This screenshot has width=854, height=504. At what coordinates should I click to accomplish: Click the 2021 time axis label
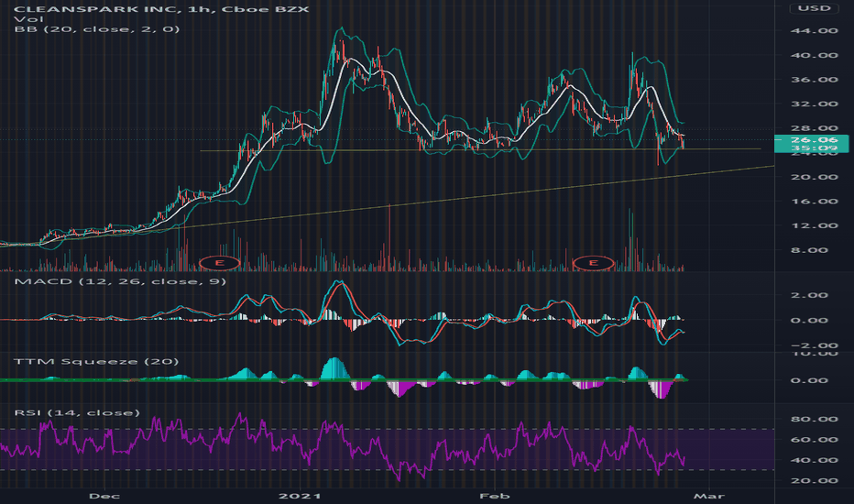301,496
